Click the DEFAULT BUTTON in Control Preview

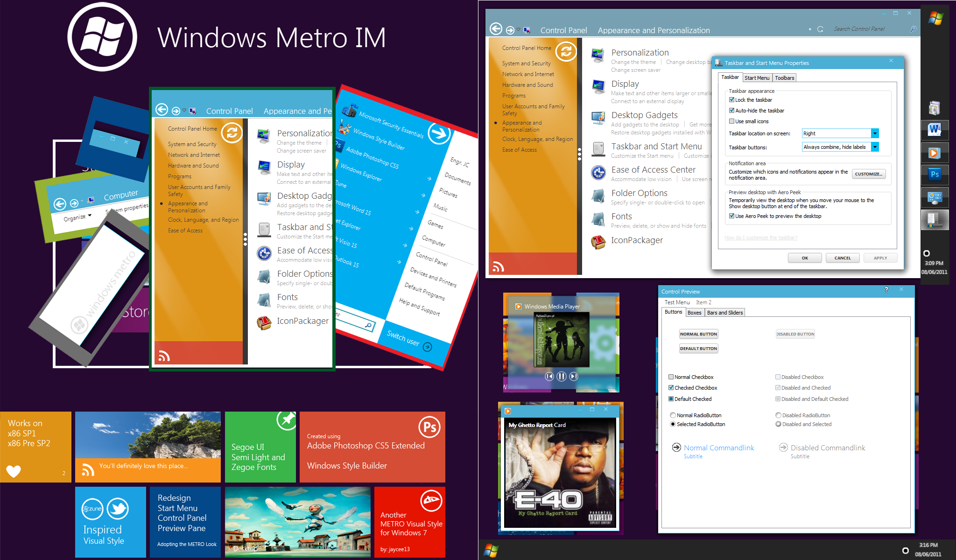click(x=698, y=349)
